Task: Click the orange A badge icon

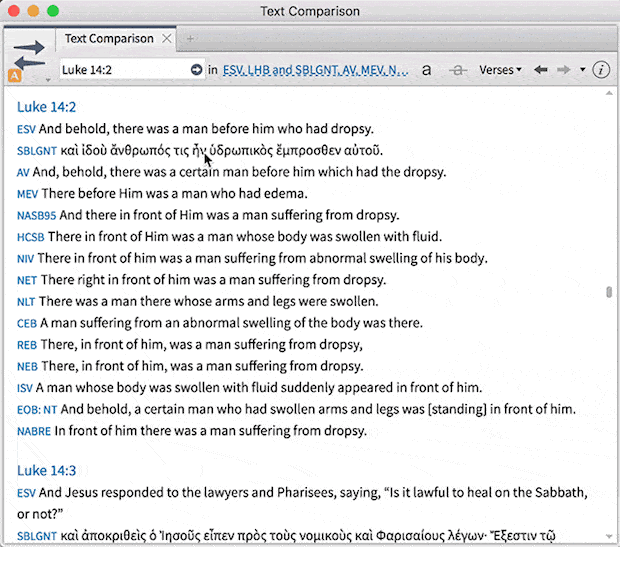Action: click(15, 76)
